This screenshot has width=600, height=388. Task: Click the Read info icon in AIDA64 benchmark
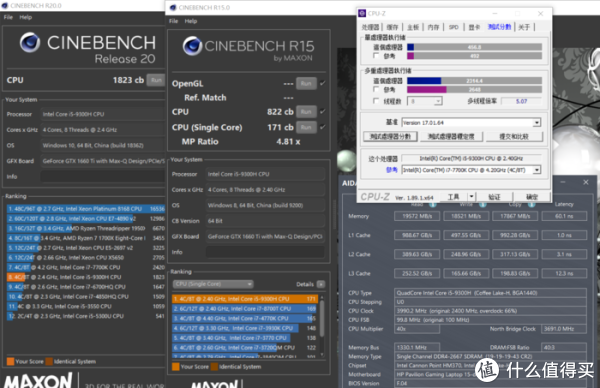tap(433, 205)
